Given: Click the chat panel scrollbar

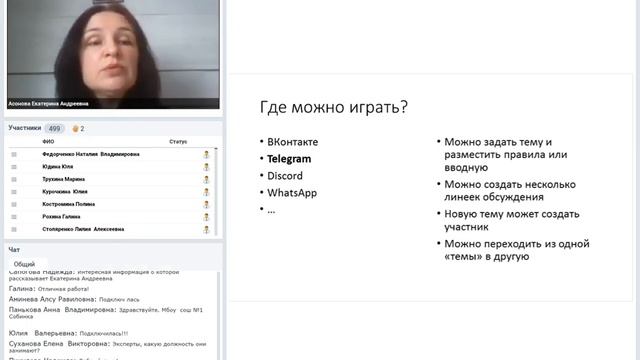Looking at the screenshot, I should (x=218, y=315).
